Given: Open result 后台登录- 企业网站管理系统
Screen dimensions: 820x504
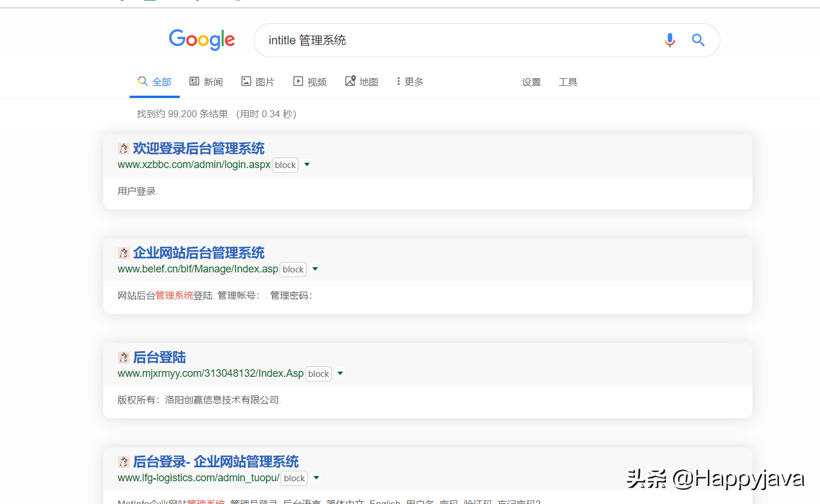Looking at the screenshot, I should (x=216, y=461).
